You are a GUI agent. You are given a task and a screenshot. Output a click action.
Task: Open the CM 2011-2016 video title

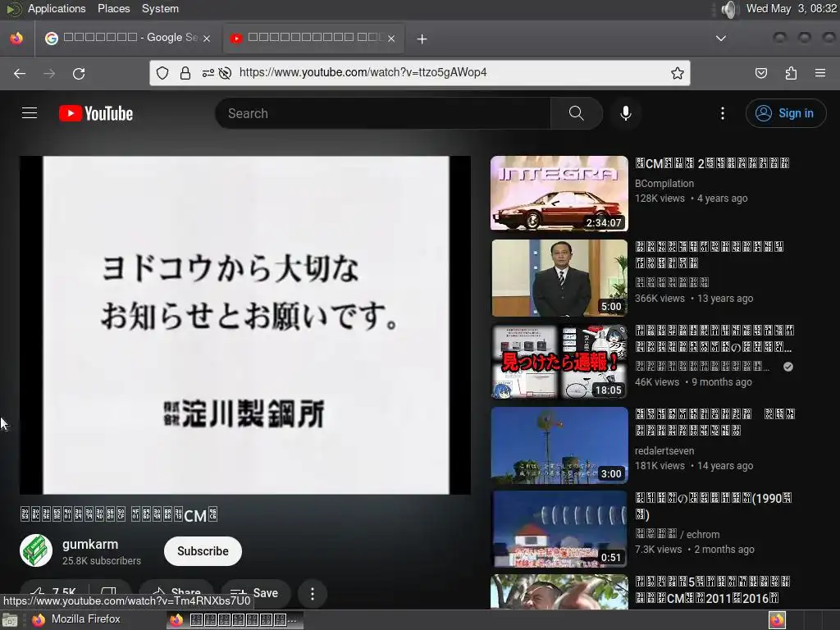(x=713, y=590)
